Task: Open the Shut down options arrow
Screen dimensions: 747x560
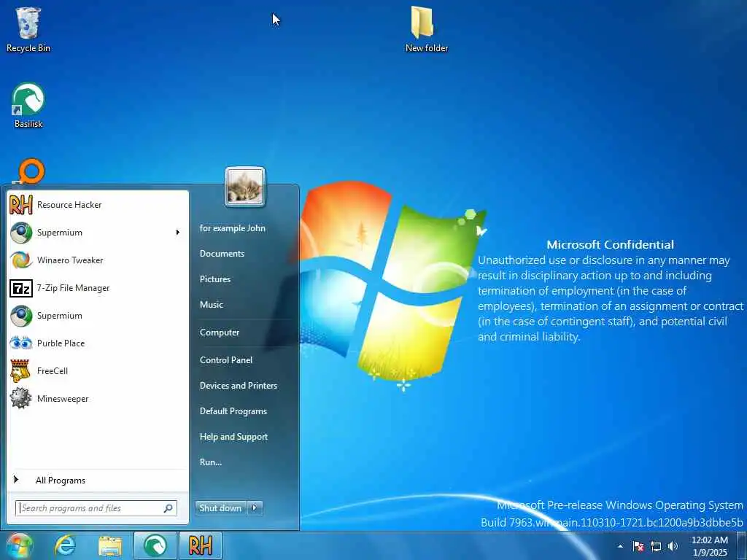Action: (255, 508)
